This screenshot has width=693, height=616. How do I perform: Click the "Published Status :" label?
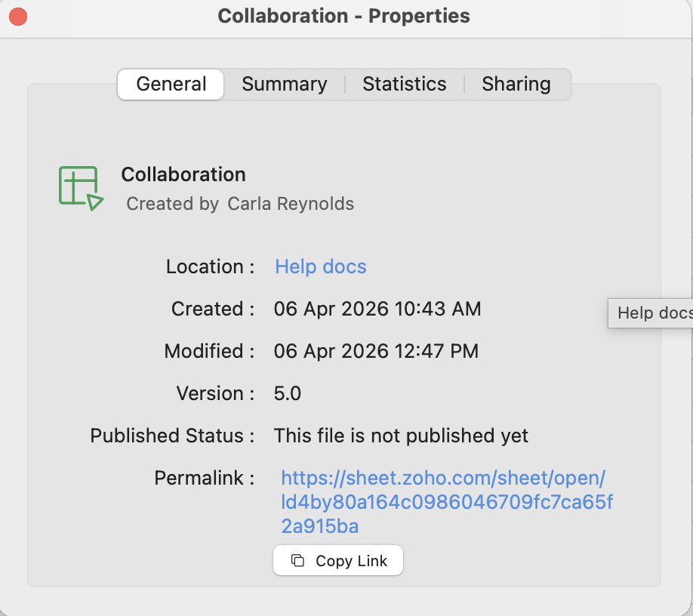(x=172, y=436)
